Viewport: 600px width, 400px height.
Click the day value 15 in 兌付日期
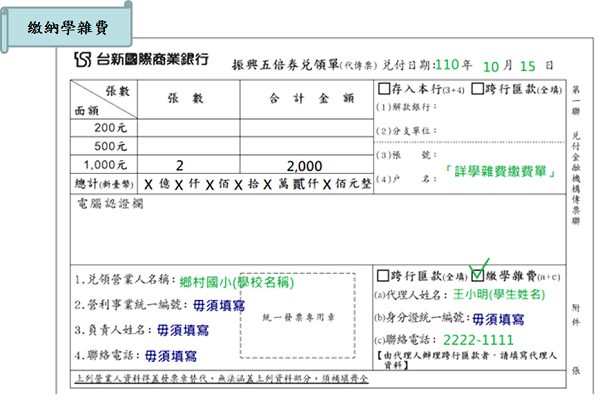click(x=527, y=67)
